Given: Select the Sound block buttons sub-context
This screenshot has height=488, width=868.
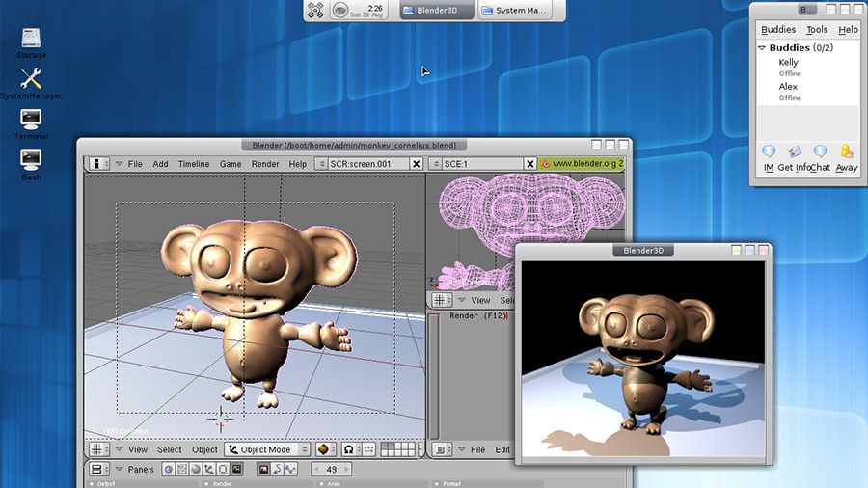Looking at the screenshot, I should coord(290,469).
